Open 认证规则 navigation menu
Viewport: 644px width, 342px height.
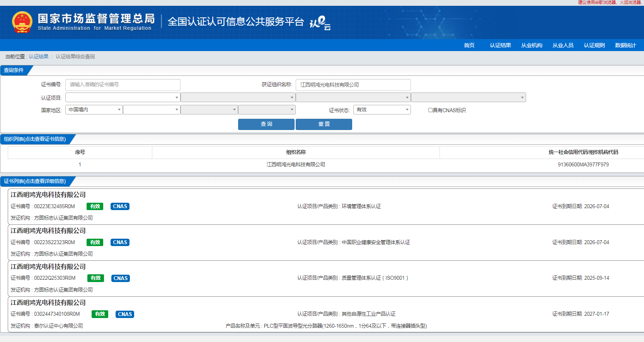[594, 45]
